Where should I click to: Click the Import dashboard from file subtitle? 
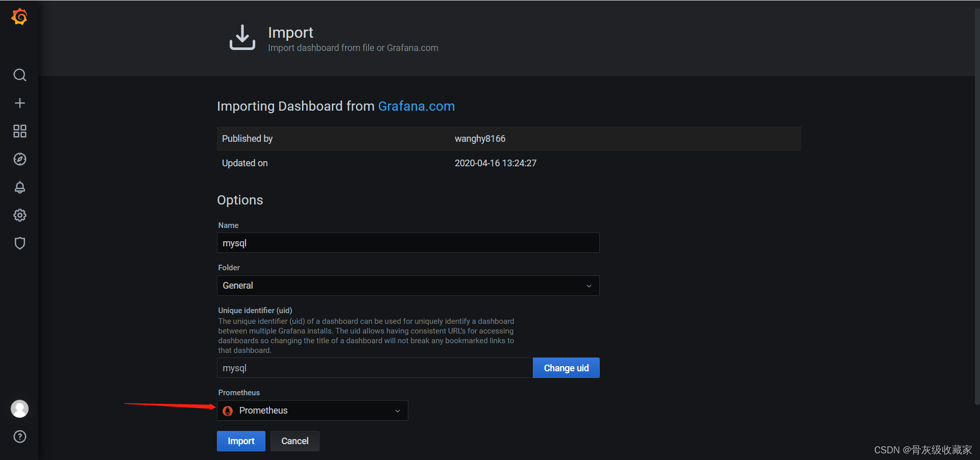(353, 48)
